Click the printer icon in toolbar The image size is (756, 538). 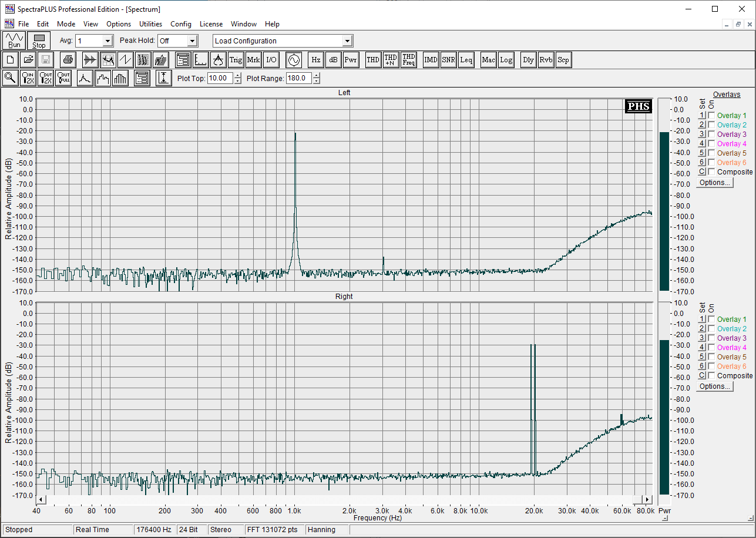[x=68, y=60]
